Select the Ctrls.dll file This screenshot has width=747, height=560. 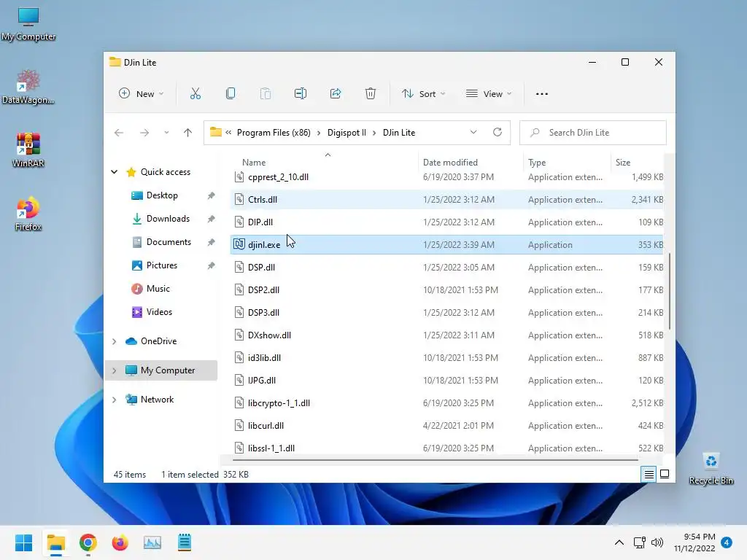446,200
